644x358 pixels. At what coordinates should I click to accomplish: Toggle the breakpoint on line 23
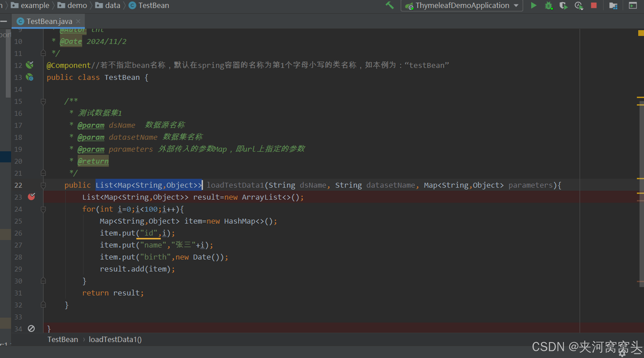pos(31,197)
